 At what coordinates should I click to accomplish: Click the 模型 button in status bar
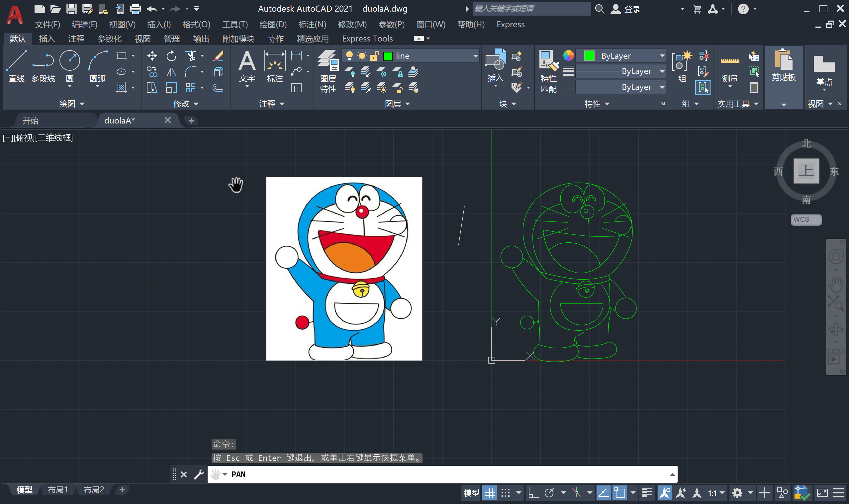click(472, 493)
